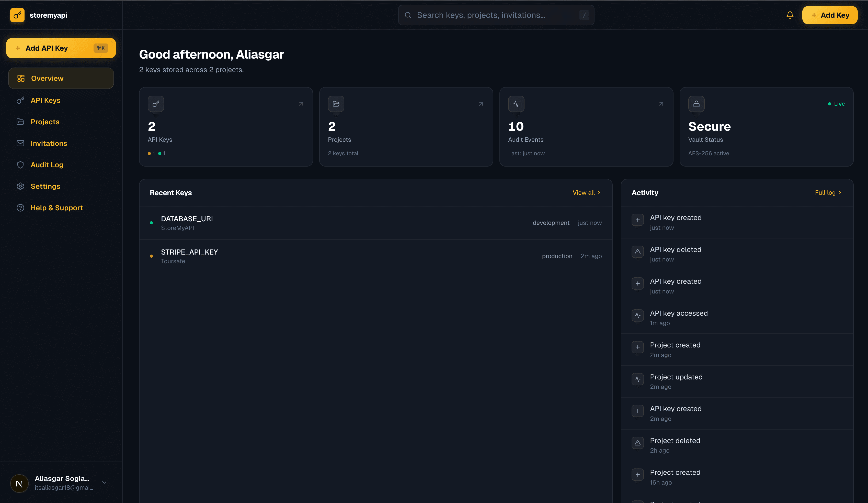This screenshot has width=868, height=503.
Task: Click the green status dot next to DATABASE_URI
Action: tap(151, 223)
